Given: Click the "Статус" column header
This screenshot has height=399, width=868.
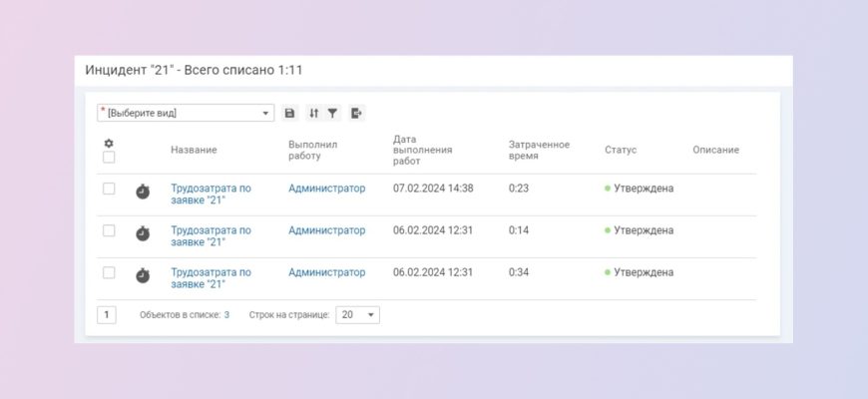Looking at the screenshot, I should click(x=621, y=150).
